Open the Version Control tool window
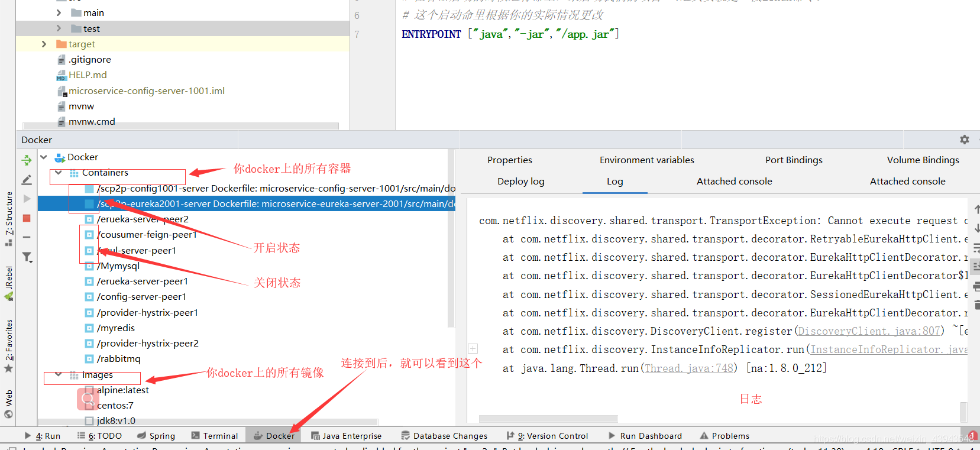This screenshot has height=450, width=980. 548,436
